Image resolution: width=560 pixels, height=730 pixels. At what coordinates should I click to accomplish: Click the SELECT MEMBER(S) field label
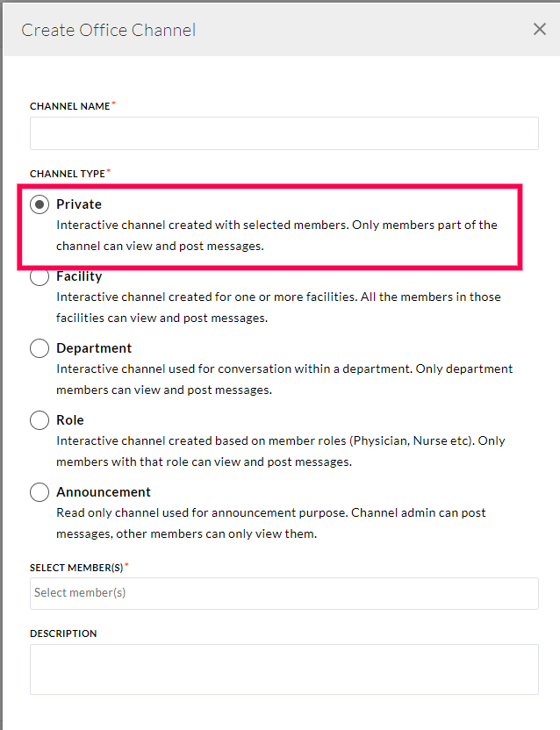[x=76, y=568]
